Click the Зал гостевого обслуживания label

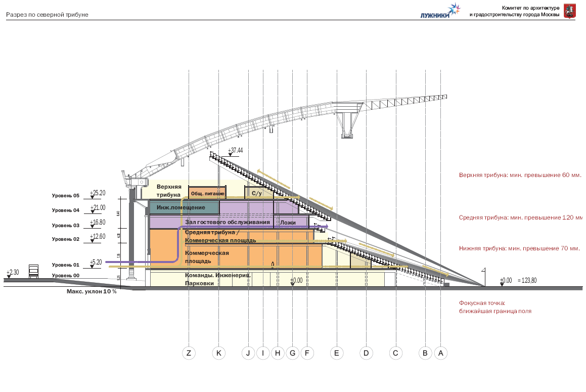point(224,222)
